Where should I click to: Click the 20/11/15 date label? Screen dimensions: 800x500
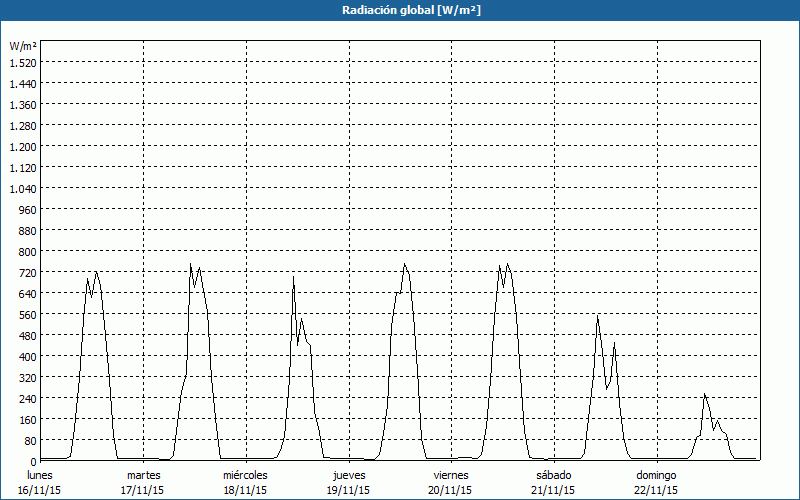[x=450, y=490]
